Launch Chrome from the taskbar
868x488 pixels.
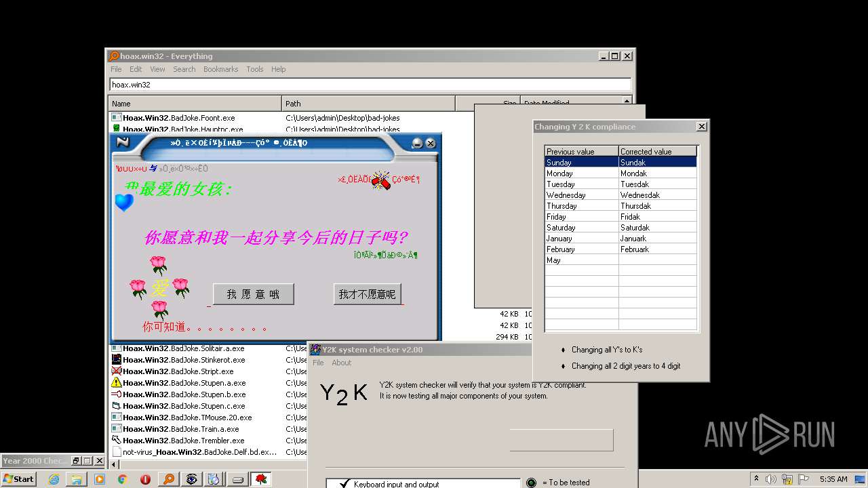tap(123, 479)
